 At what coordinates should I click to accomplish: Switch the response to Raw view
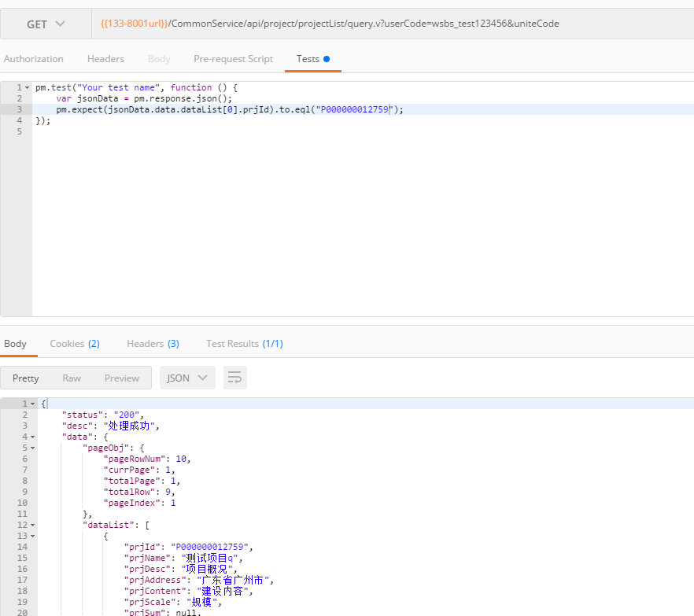(72, 378)
